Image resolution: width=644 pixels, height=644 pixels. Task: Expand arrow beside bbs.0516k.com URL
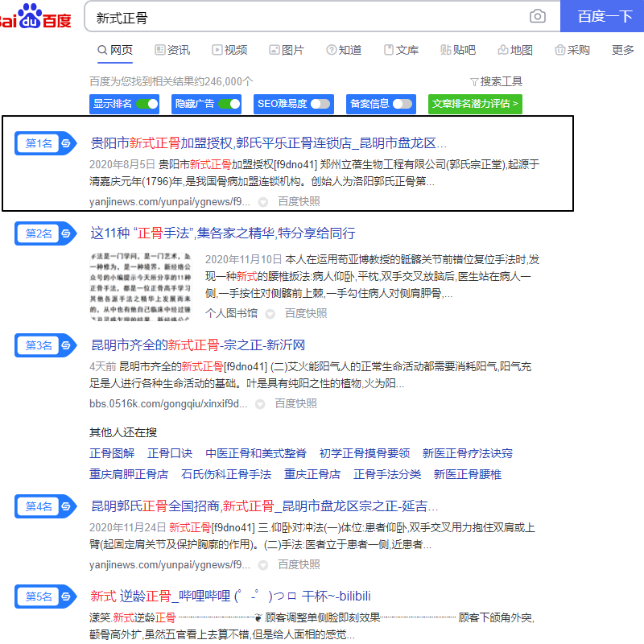[x=260, y=404]
